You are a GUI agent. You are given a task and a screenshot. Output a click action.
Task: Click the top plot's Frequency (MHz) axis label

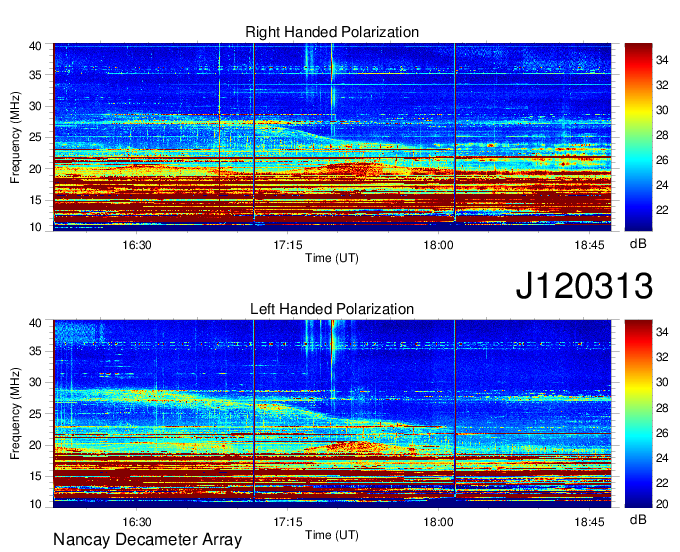[15, 137]
